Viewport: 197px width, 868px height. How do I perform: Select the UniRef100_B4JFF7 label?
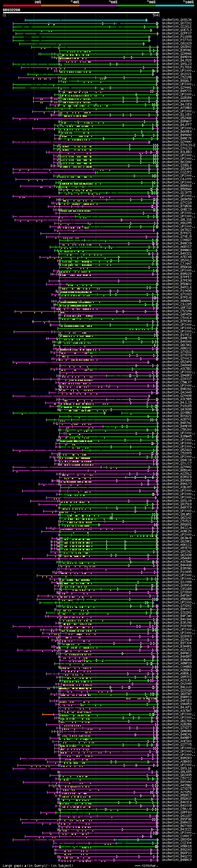pos(177,125)
